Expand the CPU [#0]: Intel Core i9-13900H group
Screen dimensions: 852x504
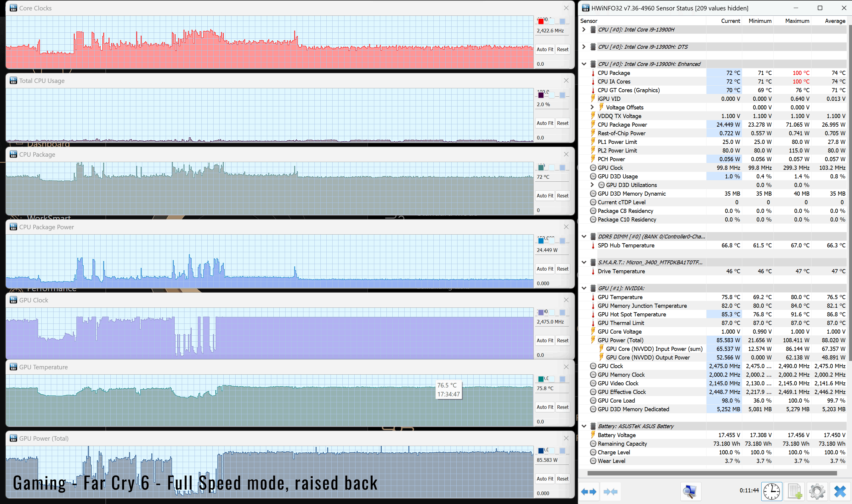point(584,29)
